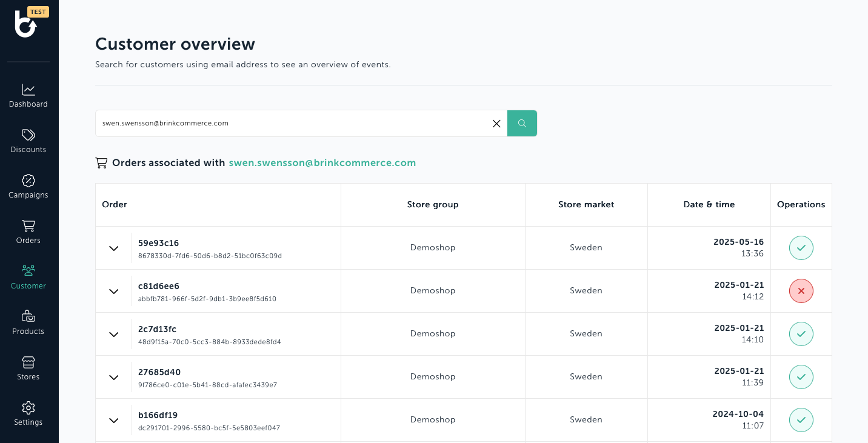Image resolution: width=868 pixels, height=443 pixels.
Task: Open the Products section
Action: (28, 323)
